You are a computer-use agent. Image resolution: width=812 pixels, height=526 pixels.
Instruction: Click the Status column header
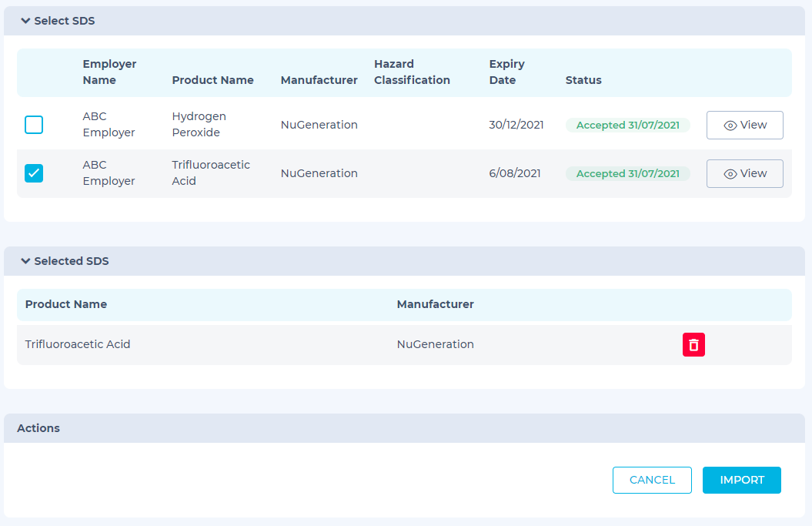tap(583, 80)
